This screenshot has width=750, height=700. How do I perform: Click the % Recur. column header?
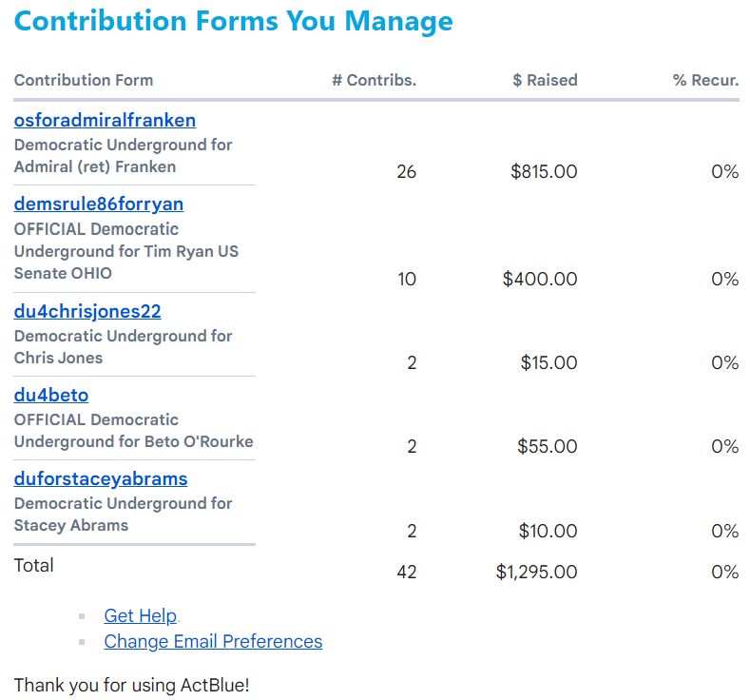705,81
